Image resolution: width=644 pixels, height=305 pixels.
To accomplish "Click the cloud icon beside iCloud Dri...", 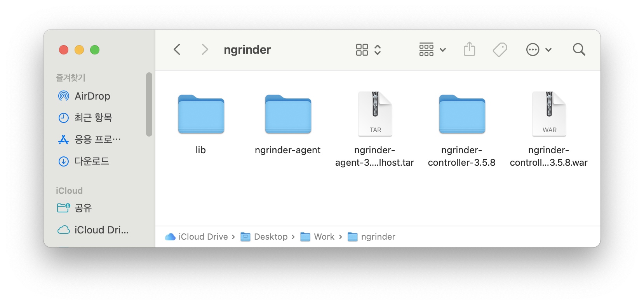I will 64,230.
